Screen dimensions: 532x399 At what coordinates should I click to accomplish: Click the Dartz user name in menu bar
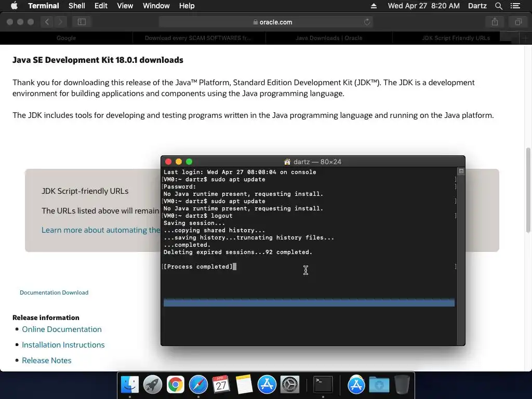pyautogui.click(x=477, y=6)
